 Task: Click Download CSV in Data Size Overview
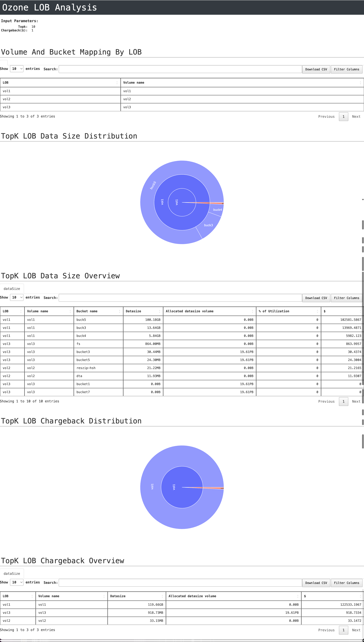coord(316,298)
